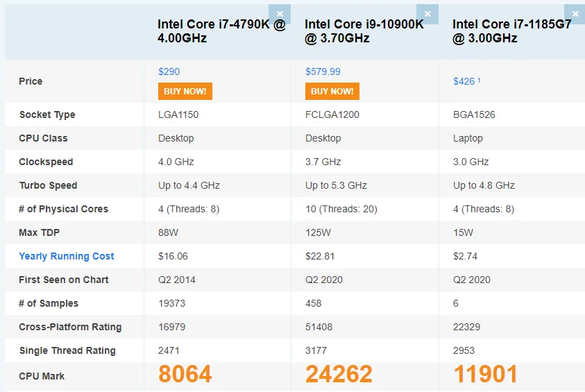Image resolution: width=585 pixels, height=392 pixels.
Task: Open the Yearly Running Cost link
Action: tap(67, 256)
